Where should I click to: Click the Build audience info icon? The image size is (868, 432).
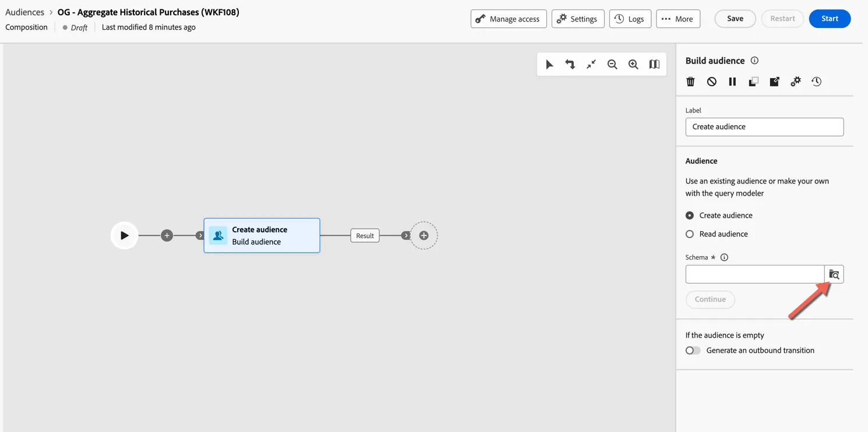754,61
